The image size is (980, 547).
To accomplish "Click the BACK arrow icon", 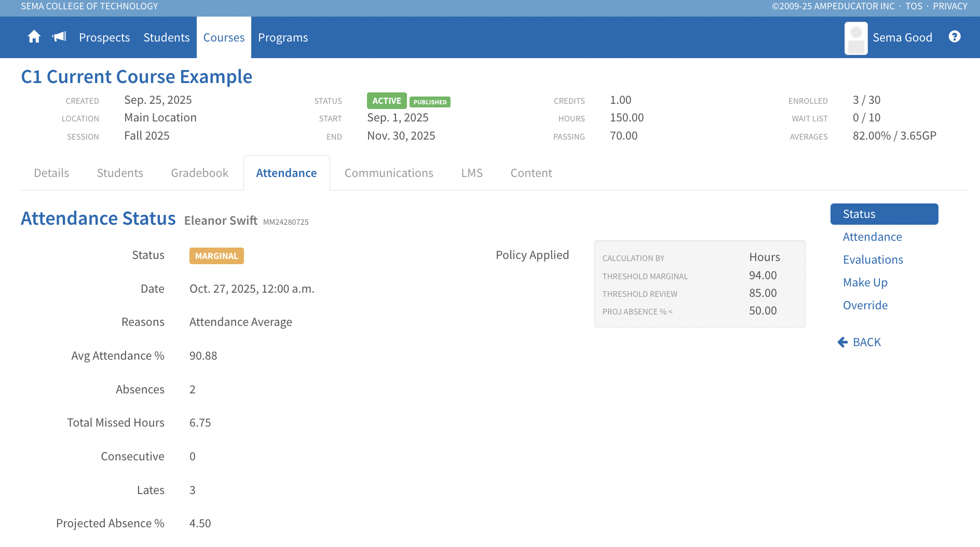I will 842,342.
